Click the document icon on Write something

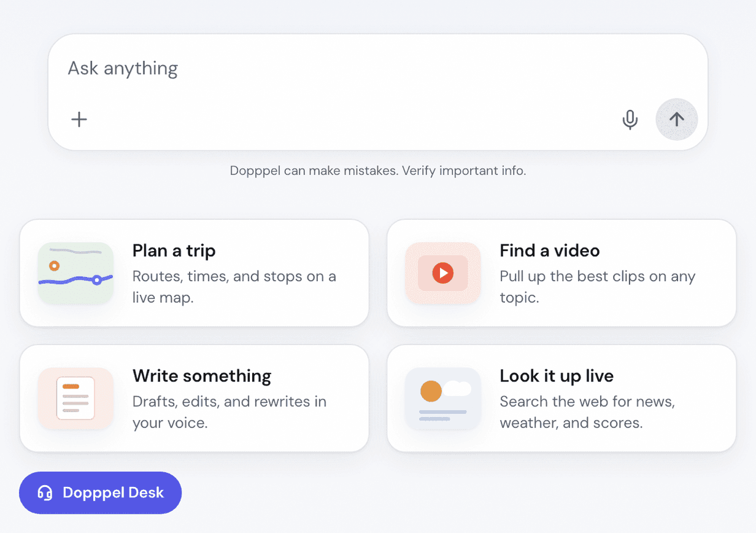click(x=75, y=398)
